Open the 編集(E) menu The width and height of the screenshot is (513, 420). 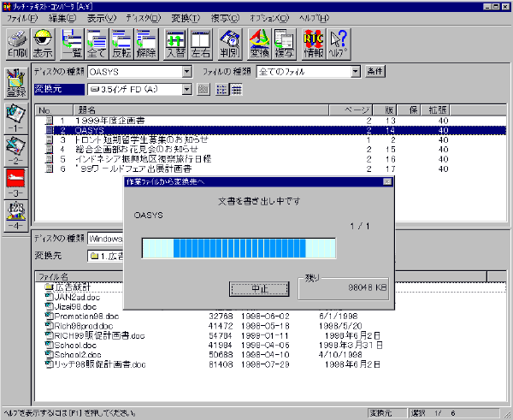(x=62, y=18)
